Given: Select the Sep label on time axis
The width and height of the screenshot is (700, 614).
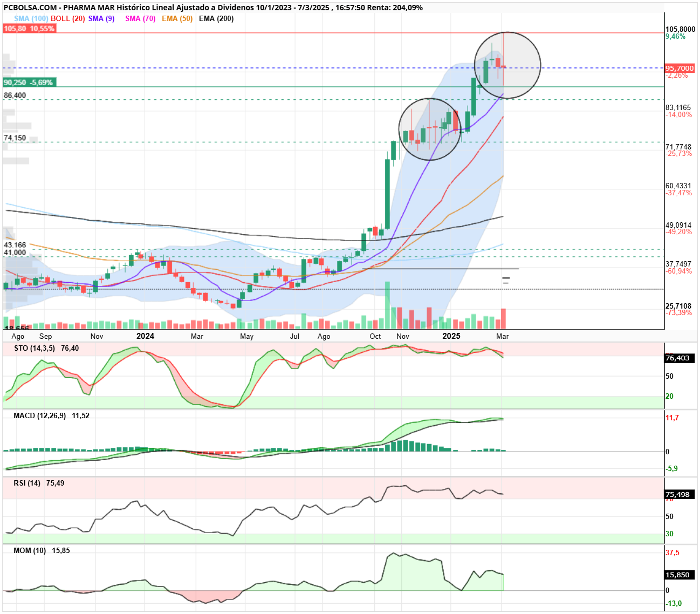Looking at the screenshot, I should point(45,336).
